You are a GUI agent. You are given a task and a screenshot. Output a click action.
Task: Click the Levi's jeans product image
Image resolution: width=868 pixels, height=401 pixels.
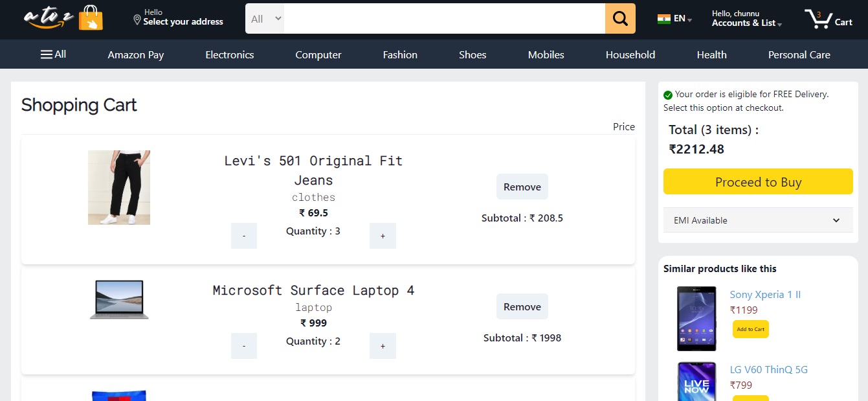coord(119,188)
